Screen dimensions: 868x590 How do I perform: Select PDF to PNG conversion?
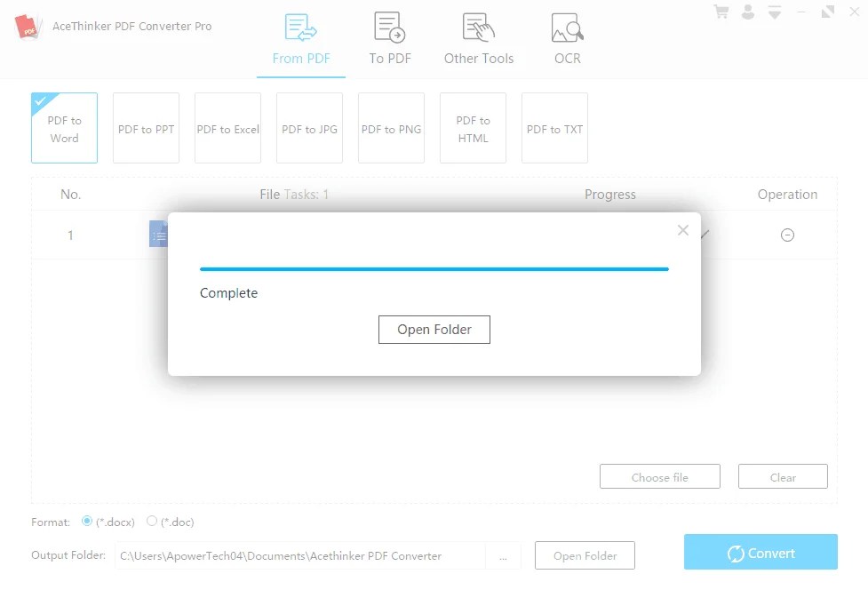click(392, 128)
